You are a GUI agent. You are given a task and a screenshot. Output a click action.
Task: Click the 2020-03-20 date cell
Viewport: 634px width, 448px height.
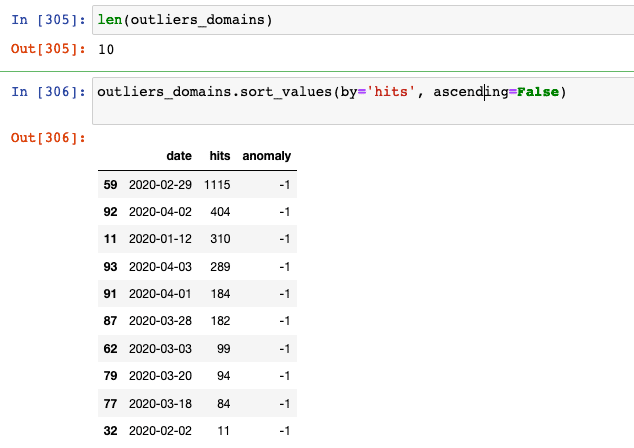tap(160, 376)
